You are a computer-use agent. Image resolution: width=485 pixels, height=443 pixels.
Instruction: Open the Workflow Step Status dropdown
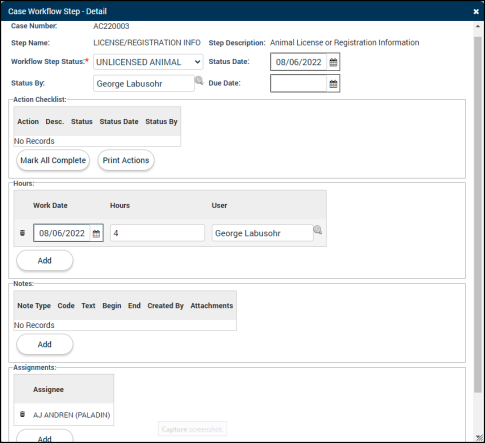point(148,62)
